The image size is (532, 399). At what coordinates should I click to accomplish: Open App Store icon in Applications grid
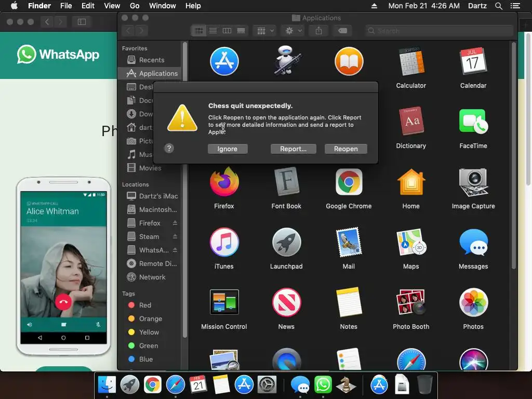[x=224, y=62]
